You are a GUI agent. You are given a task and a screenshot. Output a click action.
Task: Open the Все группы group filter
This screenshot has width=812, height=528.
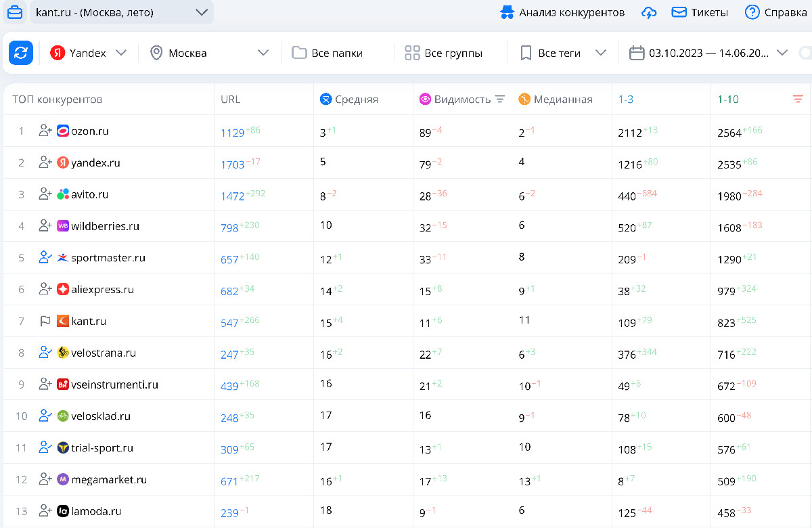click(443, 53)
